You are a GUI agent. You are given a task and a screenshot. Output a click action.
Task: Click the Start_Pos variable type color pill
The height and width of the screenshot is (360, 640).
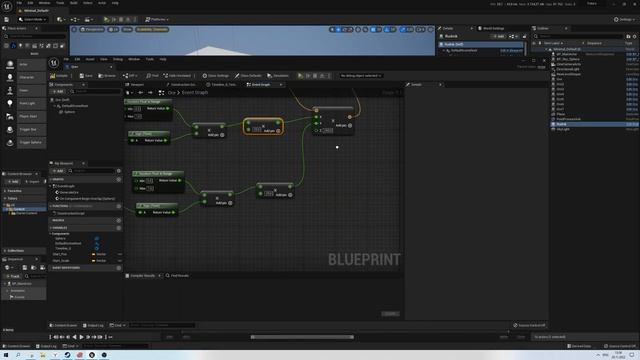click(x=93, y=254)
